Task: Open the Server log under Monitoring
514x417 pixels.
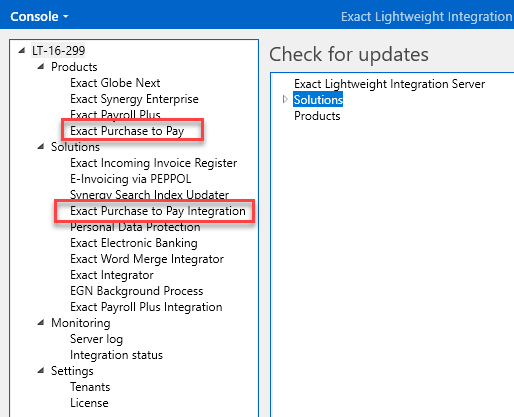Action: click(x=96, y=339)
